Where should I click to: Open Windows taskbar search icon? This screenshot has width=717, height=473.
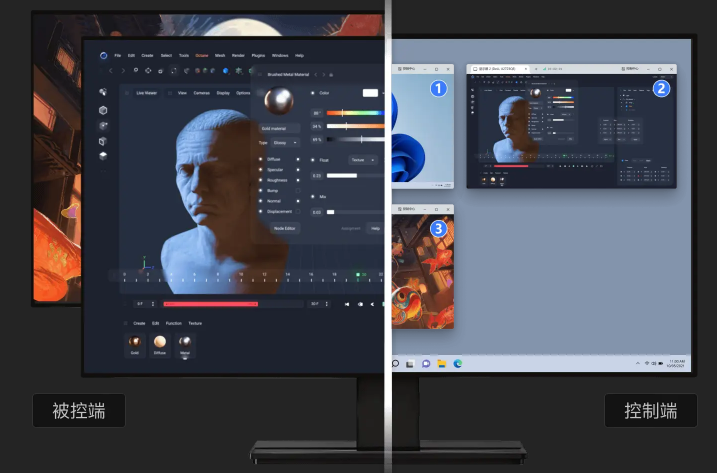point(396,364)
